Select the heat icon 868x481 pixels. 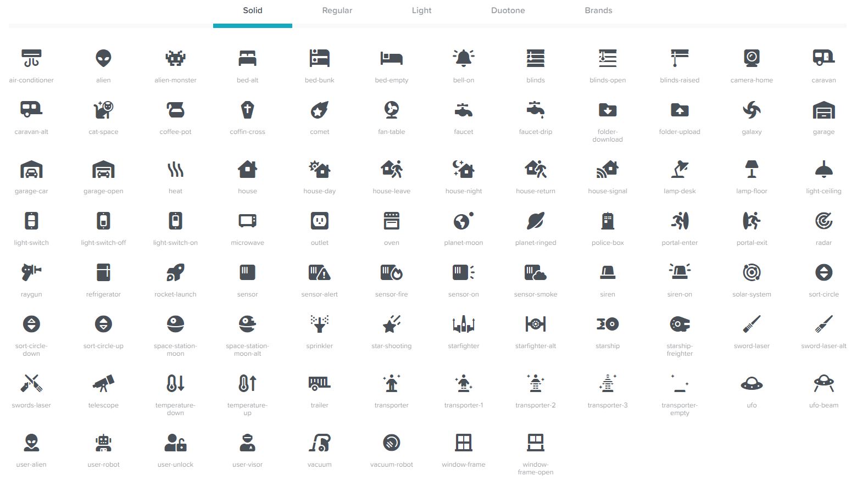coord(176,169)
